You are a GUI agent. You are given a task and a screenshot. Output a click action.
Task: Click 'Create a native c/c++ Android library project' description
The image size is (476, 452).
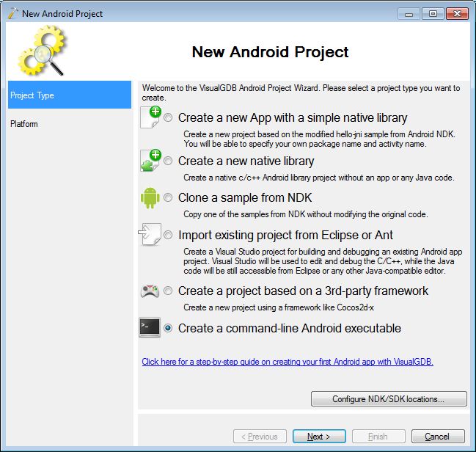click(x=319, y=178)
